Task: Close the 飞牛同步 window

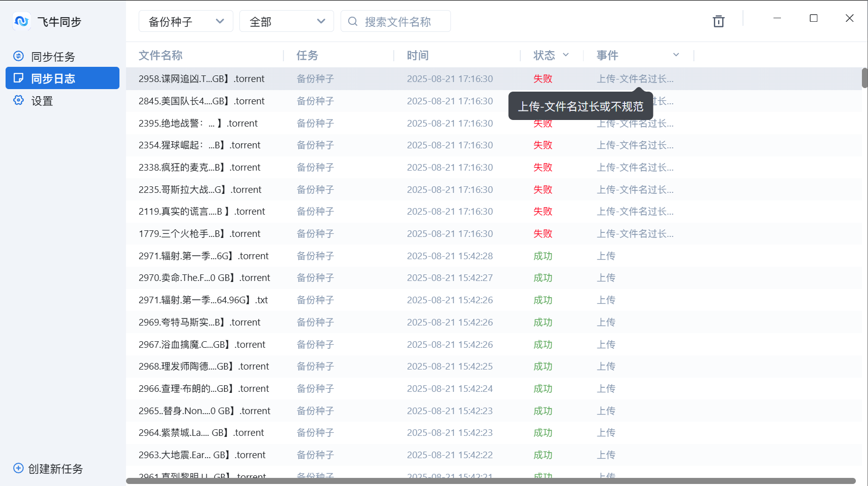Action: (849, 18)
